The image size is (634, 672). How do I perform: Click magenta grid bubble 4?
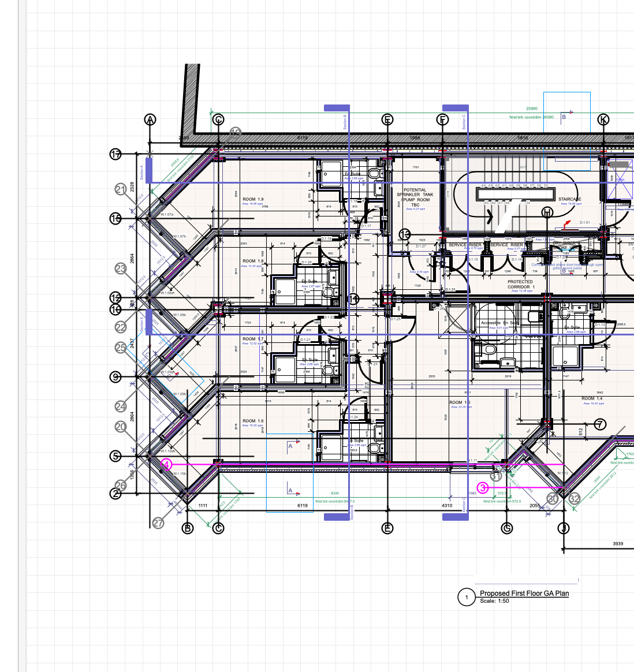point(166,465)
